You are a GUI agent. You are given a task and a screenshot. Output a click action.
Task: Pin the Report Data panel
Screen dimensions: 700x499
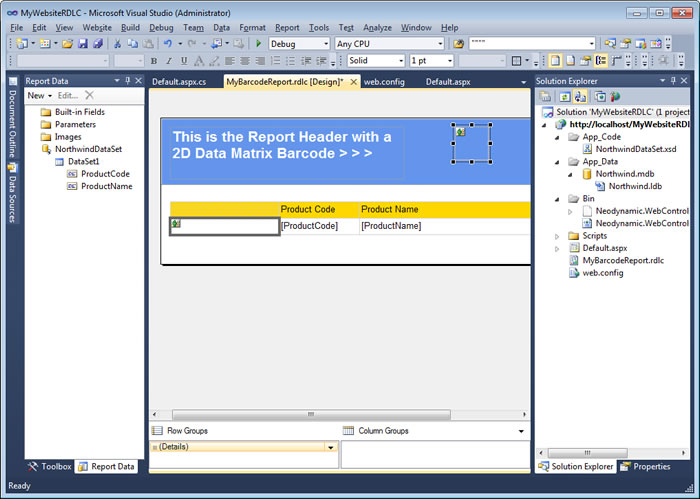click(128, 81)
